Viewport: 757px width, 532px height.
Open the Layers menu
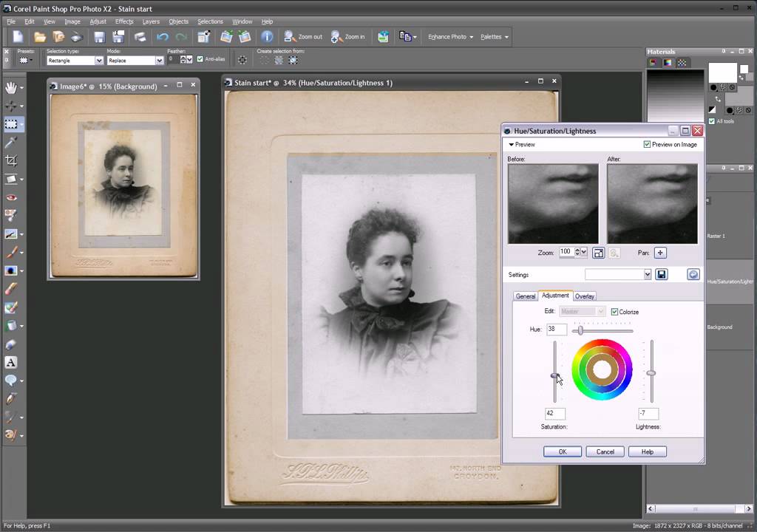click(x=151, y=21)
